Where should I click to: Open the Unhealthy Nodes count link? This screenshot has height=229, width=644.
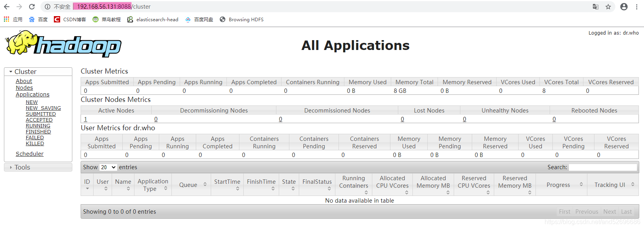(464, 119)
